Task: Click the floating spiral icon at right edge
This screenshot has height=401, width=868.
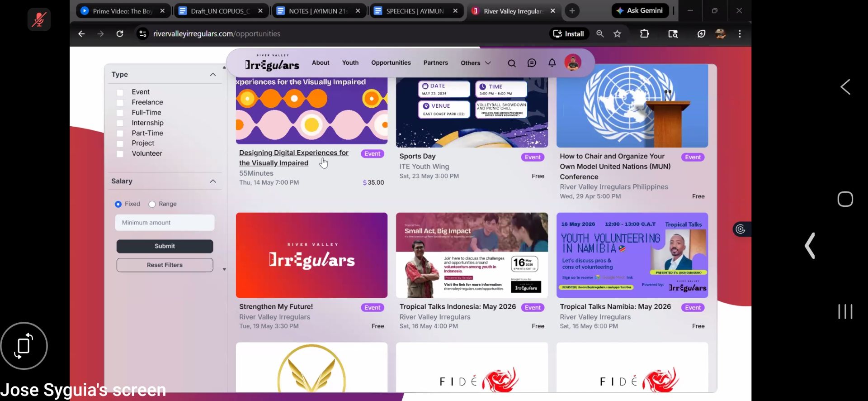Action: 741,229
